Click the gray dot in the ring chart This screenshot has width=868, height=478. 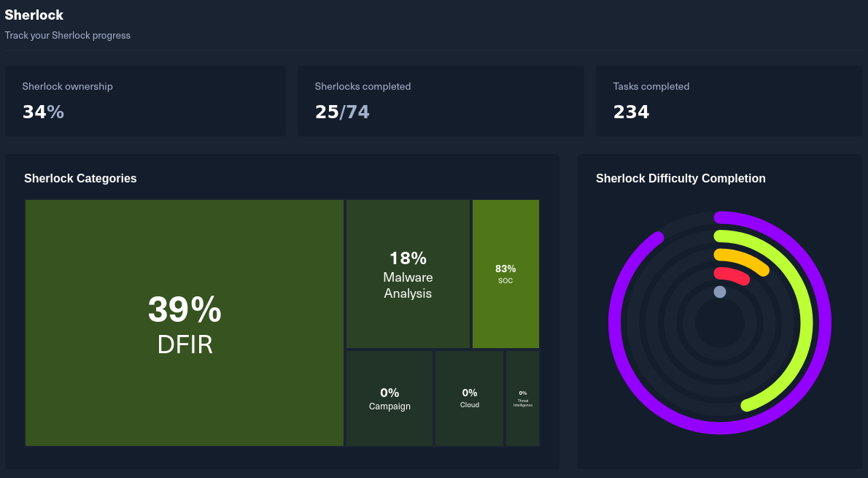click(x=720, y=292)
